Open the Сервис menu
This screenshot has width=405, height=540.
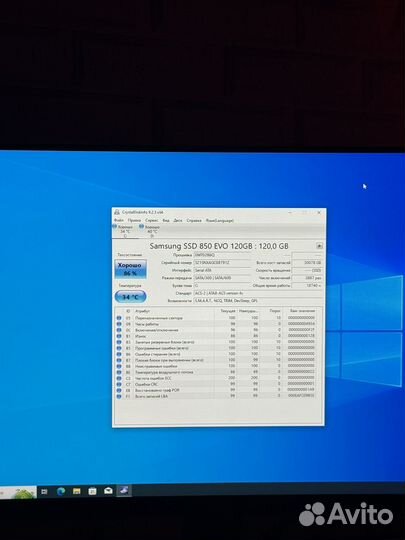(152, 220)
